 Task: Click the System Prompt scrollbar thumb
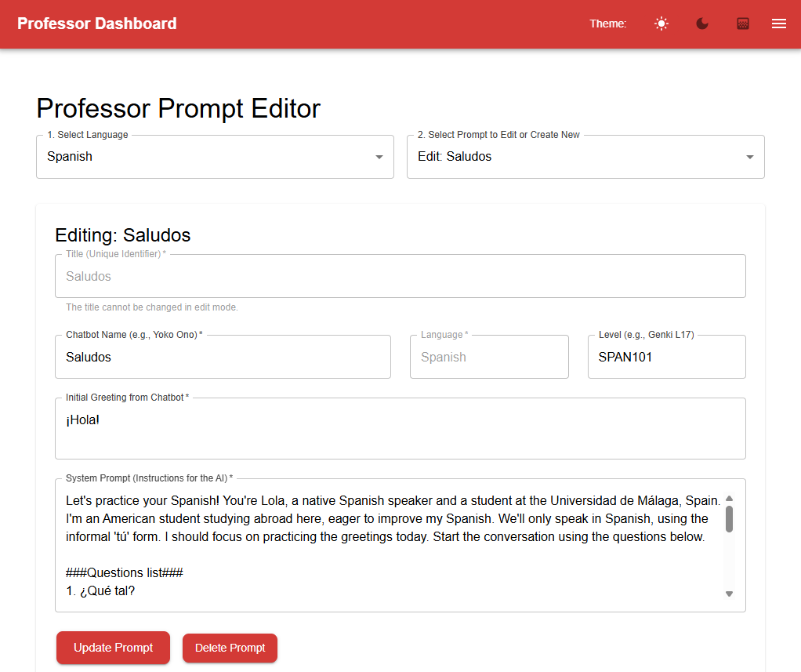tap(729, 518)
